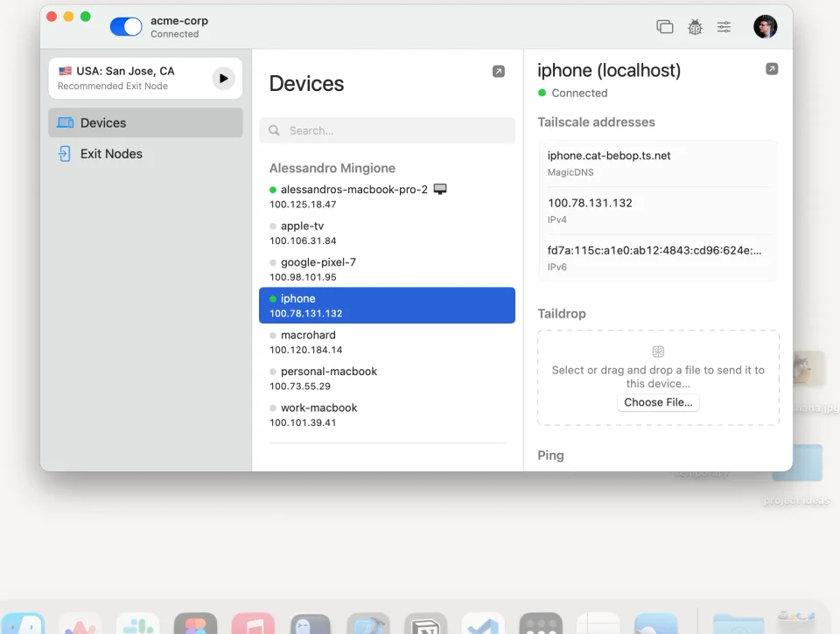
Task: Open the user profile avatar
Action: pyautogui.click(x=765, y=27)
